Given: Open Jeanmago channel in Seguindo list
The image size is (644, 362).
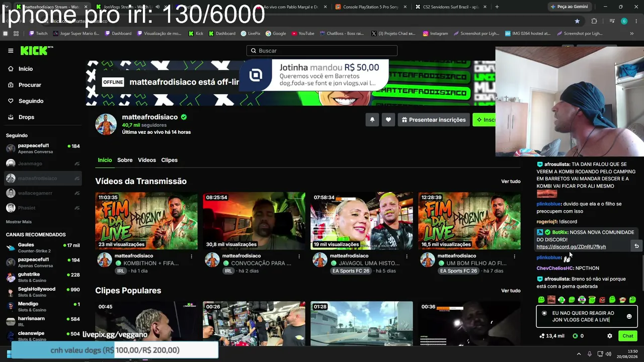Looking at the screenshot, I should (x=43, y=163).
